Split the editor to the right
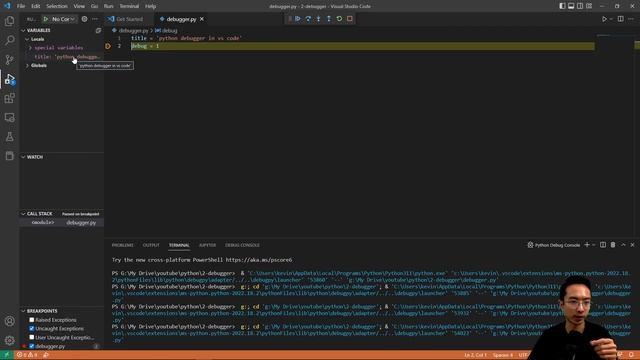Viewport: 640px width, 360px height. pos(620,19)
